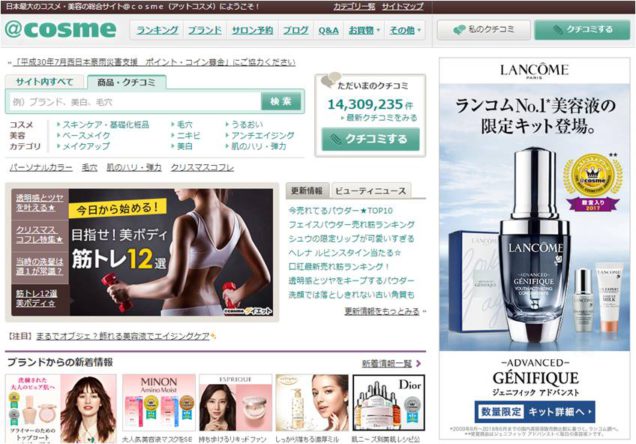
Task: Open the 新着情報一覧 link
Action: [387, 364]
